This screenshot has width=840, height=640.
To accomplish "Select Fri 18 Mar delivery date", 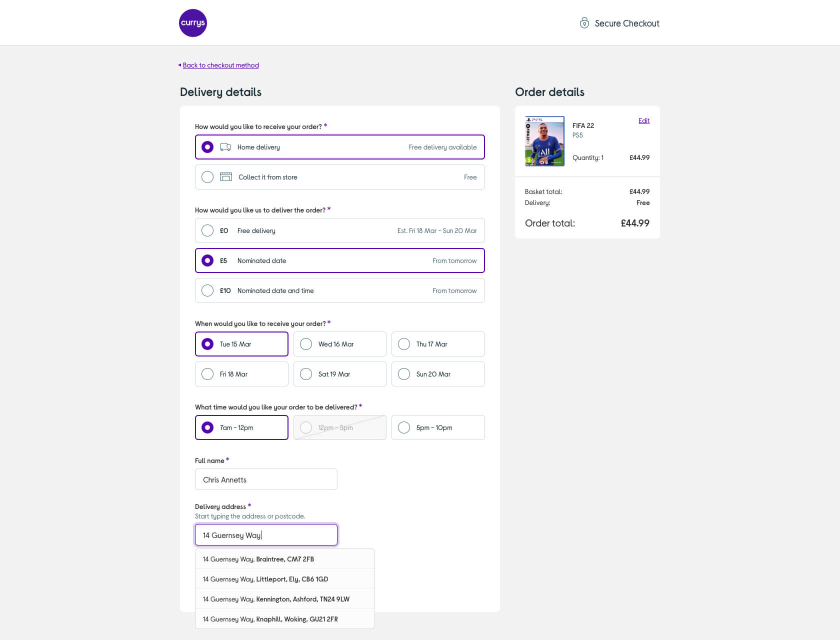I will (241, 374).
